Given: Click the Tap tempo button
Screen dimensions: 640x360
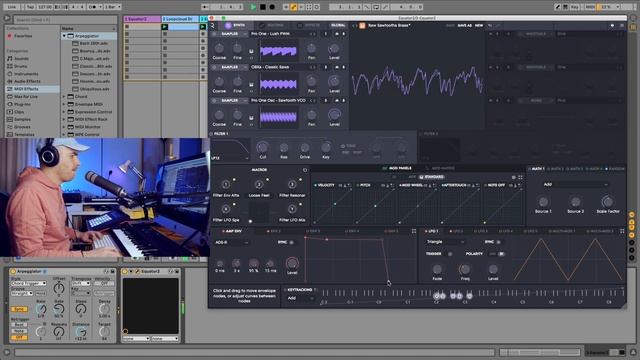Looking at the screenshot, I should (30, 7).
